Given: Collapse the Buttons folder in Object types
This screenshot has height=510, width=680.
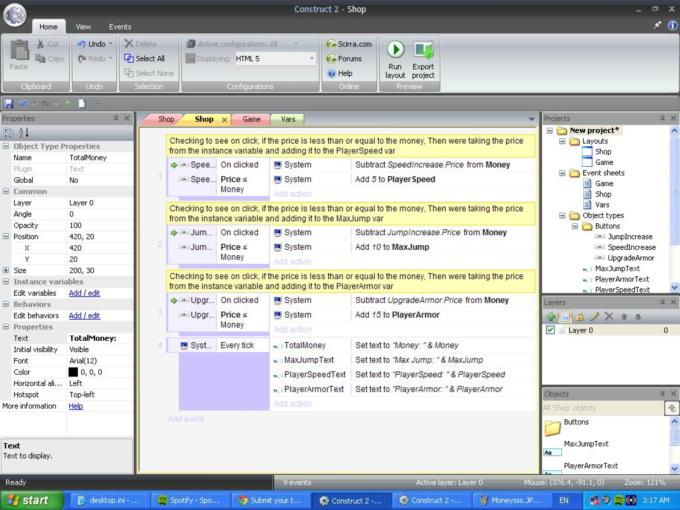Looking at the screenshot, I should point(575,226).
